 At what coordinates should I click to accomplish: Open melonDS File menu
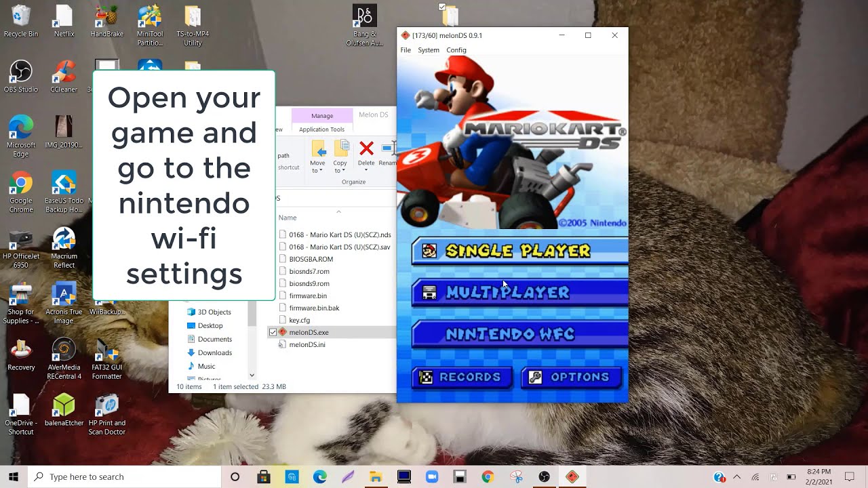pos(406,50)
